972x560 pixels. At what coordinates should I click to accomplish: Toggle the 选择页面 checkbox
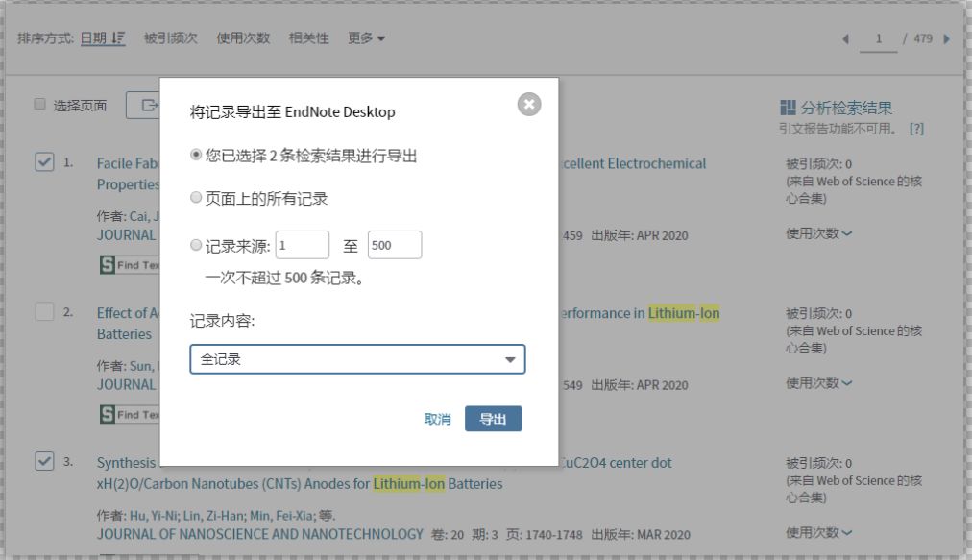(39, 104)
